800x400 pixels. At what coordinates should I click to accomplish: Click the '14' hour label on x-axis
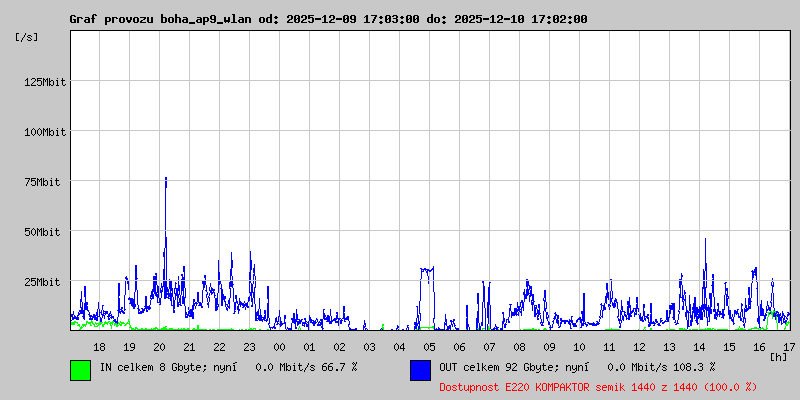click(699, 347)
